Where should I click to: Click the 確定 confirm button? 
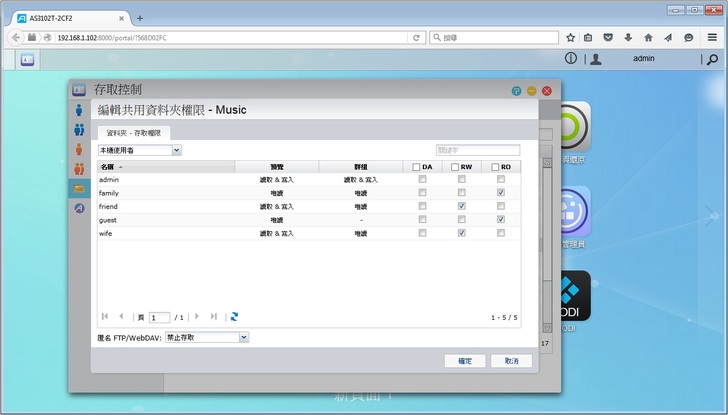click(x=465, y=361)
